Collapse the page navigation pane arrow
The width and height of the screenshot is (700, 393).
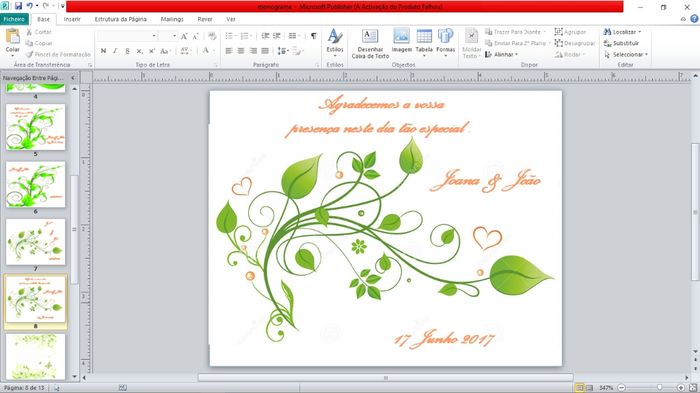click(74, 78)
